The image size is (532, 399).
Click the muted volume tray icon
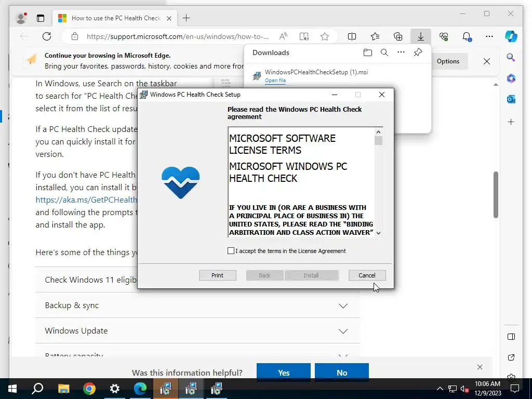(x=464, y=389)
